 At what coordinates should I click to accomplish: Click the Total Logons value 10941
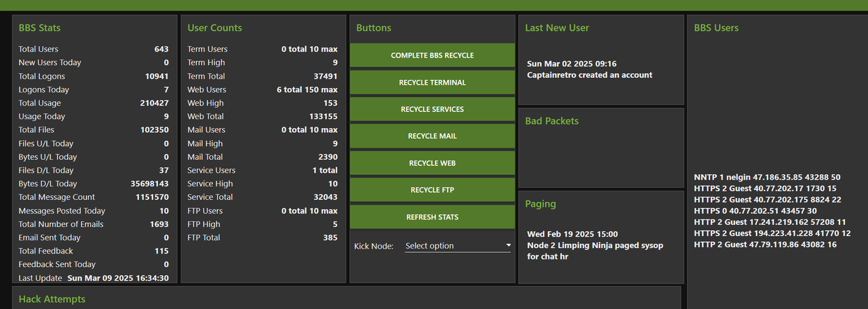[x=157, y=76]
